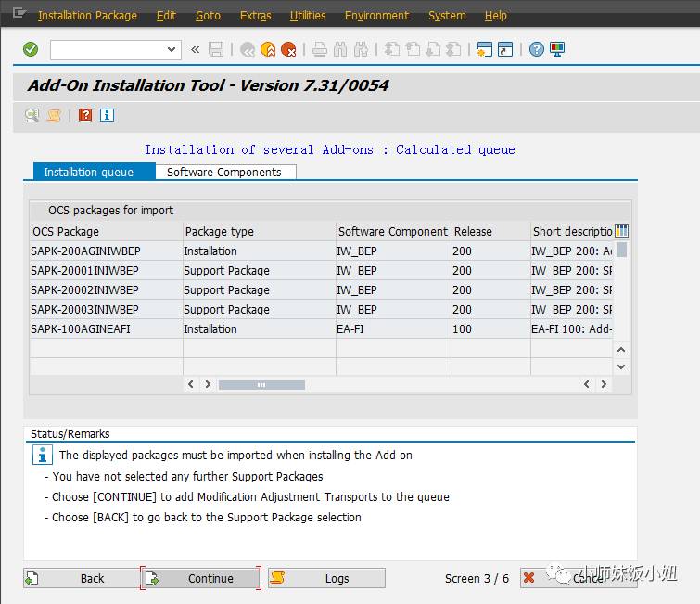Open the Goto menu
Viewport: 700px width, 604px height.
[x=208, y=16]
